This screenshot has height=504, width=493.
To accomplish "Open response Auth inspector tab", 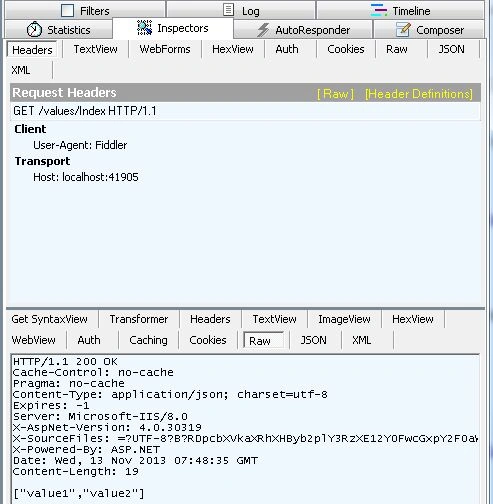I will tap(89, 340).
